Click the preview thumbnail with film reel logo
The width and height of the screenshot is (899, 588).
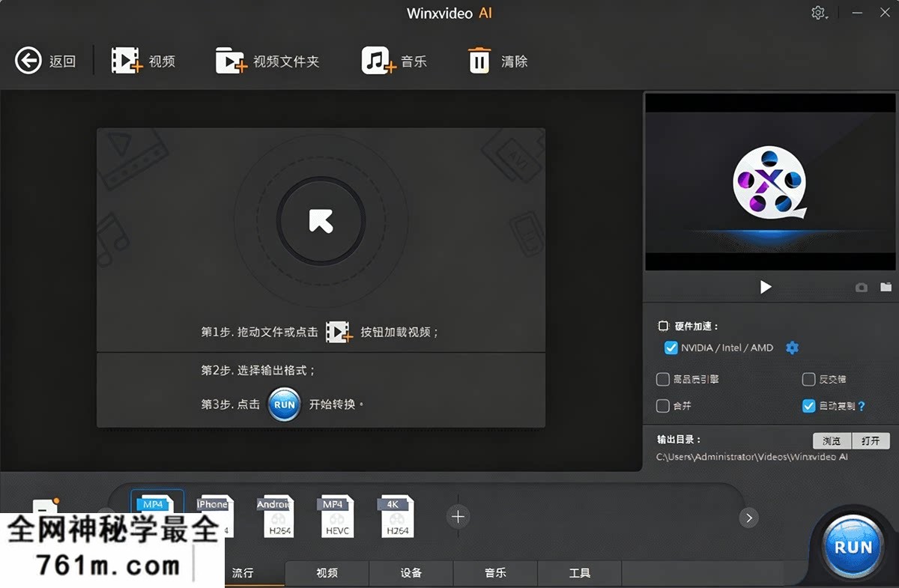[770, 181]
